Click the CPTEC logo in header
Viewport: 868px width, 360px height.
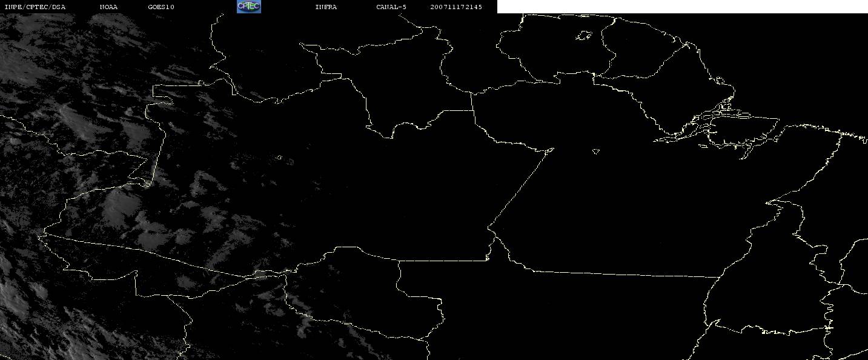coord(248,7)
